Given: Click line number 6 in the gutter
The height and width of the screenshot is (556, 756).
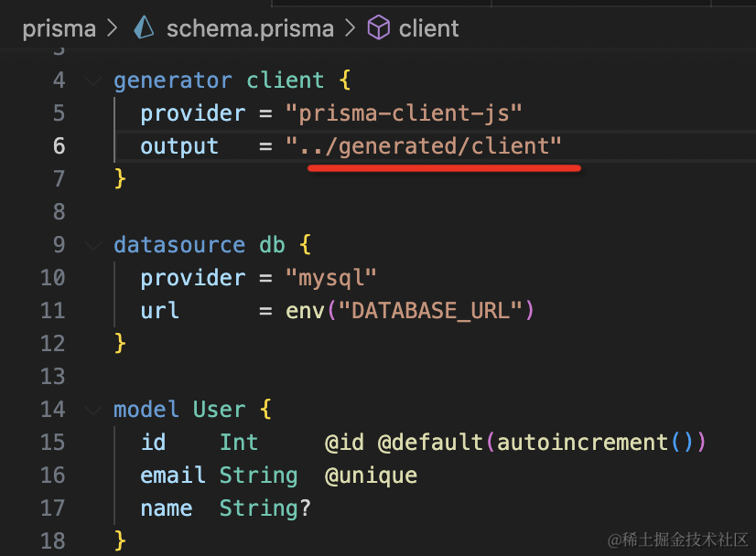Looking at the screenshot, I should (x=59, y=146).
